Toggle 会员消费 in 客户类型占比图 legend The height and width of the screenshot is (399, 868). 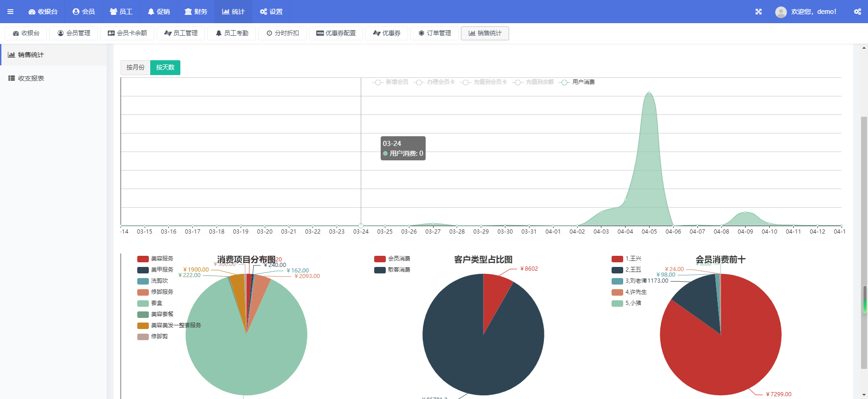392,259
